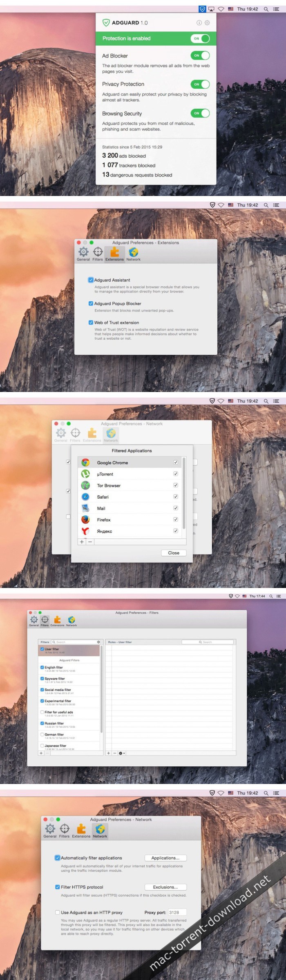Turn off the Ad Blocker switch
The width and height of the screenshot is (286, 980).
[x=200, y=56]
